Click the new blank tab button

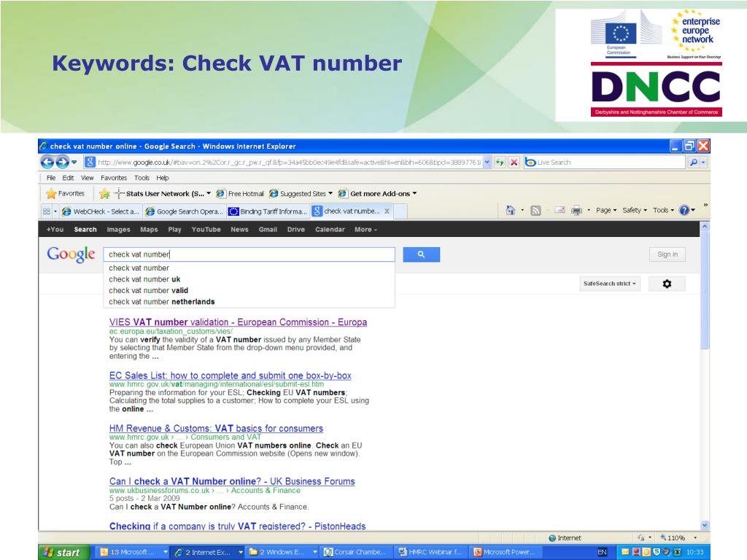click(400, 211)
